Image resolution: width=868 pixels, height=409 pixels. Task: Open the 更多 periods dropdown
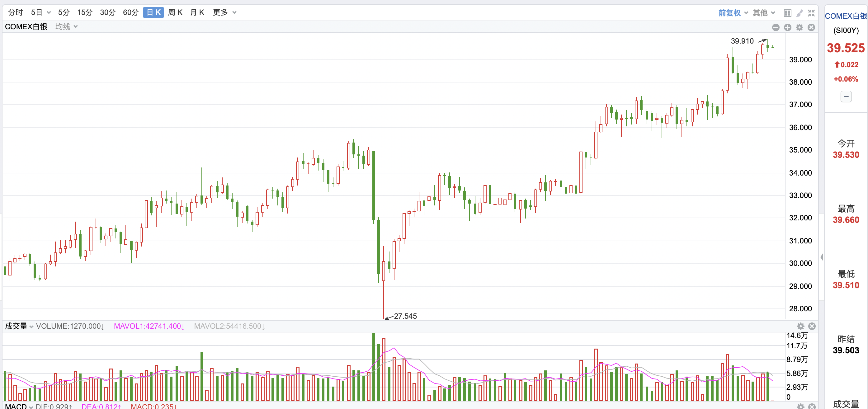[x=224, y=12]
